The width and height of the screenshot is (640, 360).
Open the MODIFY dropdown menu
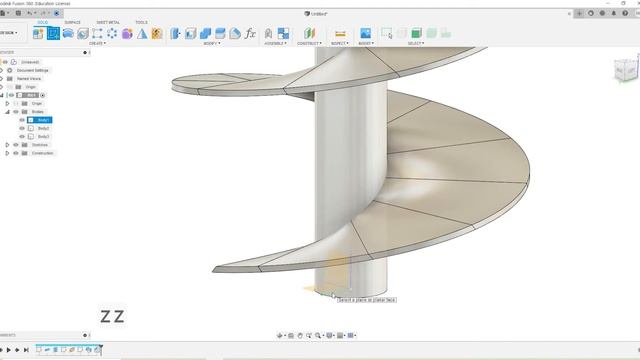[x=212, y=43]
